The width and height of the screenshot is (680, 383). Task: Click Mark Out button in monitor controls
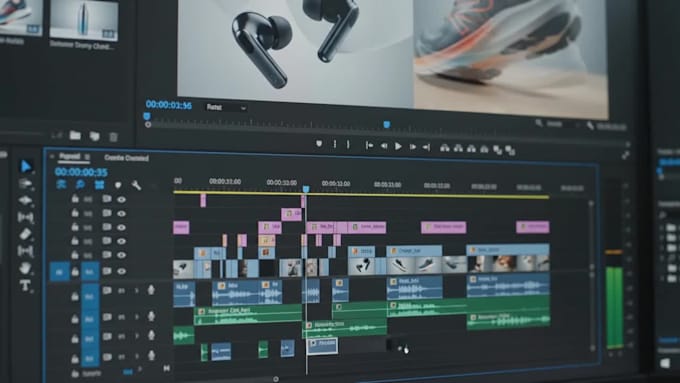tap(348, 144)
